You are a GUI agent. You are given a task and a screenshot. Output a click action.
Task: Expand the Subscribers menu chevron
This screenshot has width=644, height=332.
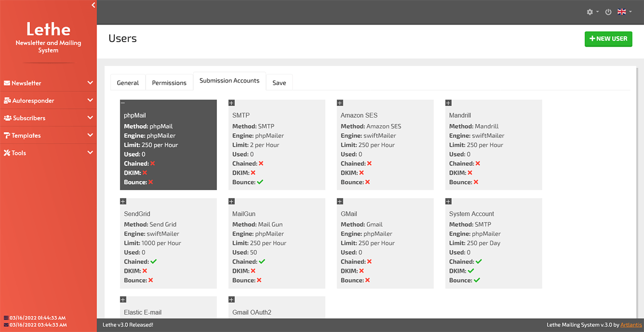pos(90,118)
